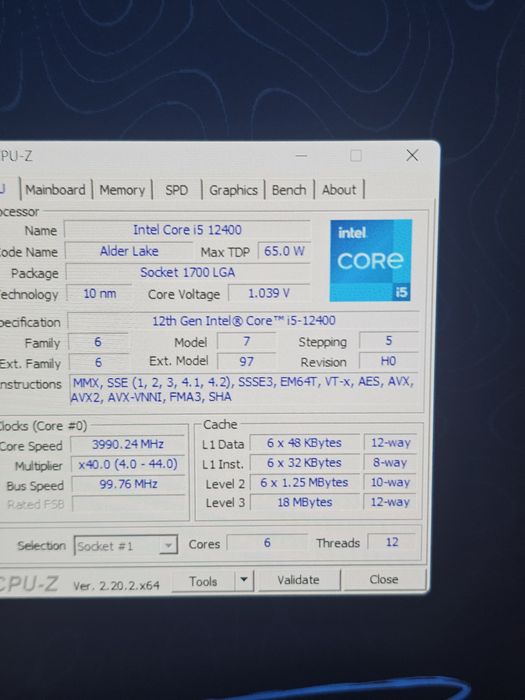The height and width of the screenshot is (700, 525).
Task: Click the 8-way associativity field
Action: (x=390, y=462)
